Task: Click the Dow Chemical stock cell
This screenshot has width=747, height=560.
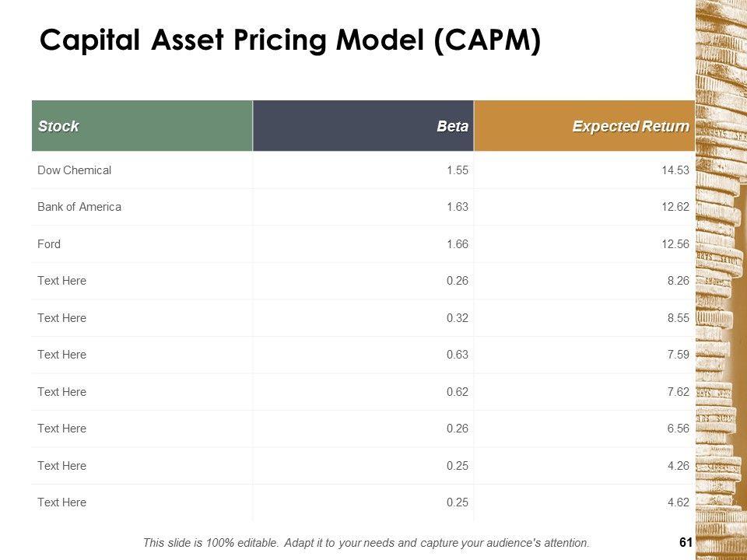Action: click(x=75, y=170)
